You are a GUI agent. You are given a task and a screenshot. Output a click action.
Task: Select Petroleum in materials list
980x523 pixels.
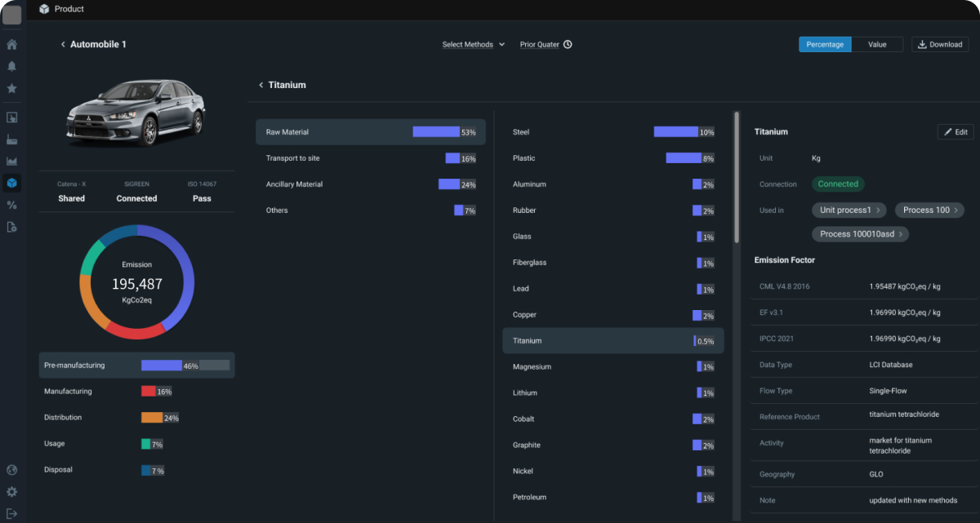click(x=613, y=498)
